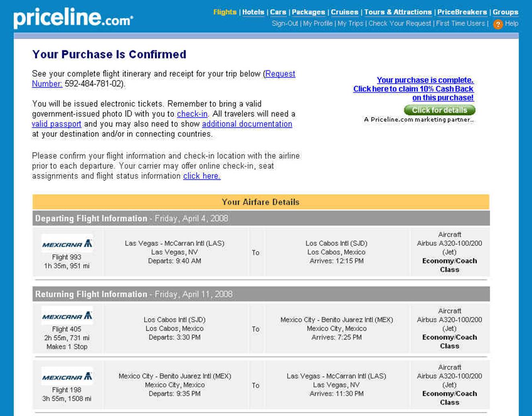Open the valid passport link
Screen dimensions: 532x416
click(57, 124)
